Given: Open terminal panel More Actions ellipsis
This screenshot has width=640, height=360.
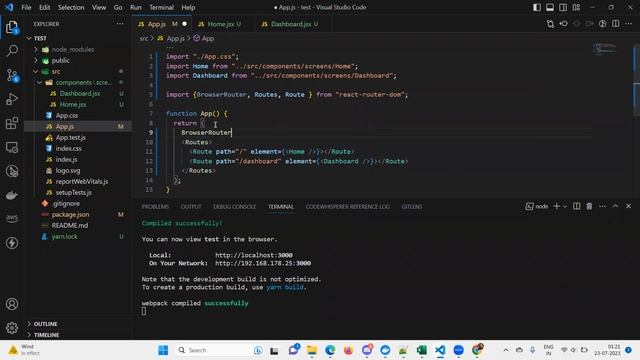Looking at the screenshot, I should pos(602,207).
